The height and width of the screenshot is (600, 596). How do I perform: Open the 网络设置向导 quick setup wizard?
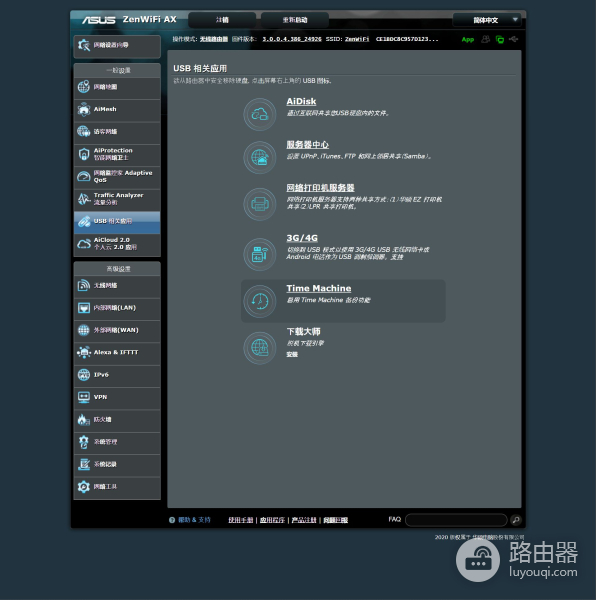pos(117,46)
